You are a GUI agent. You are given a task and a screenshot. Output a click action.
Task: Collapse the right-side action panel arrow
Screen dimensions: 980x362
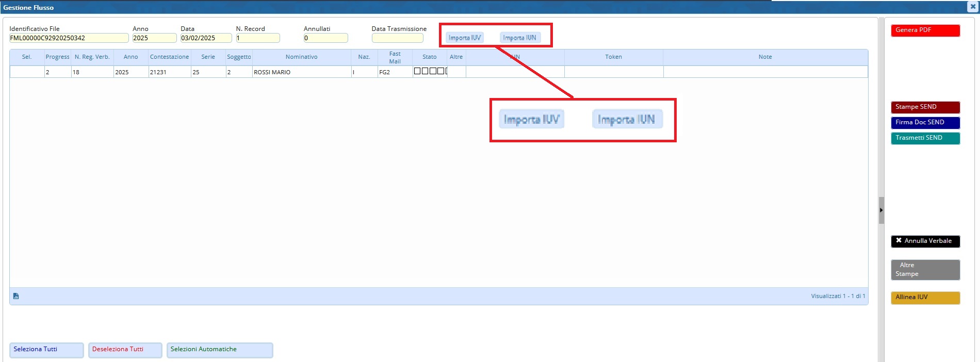point(881,210)
